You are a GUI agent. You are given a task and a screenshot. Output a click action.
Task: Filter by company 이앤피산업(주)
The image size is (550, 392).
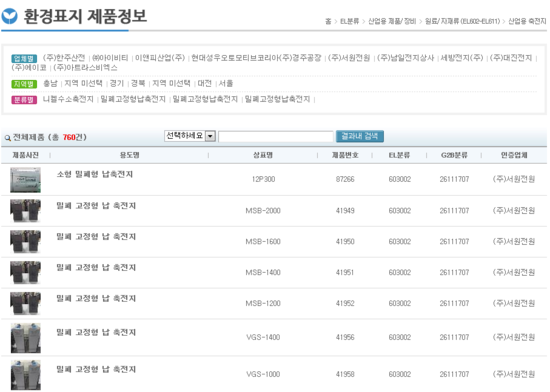pos(160,58)
